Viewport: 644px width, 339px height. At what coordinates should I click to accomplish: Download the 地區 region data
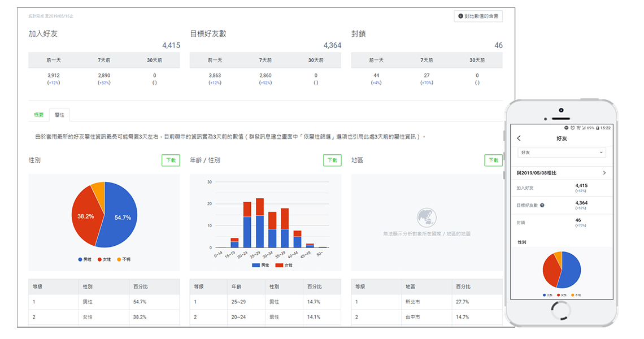click(493, 160)
